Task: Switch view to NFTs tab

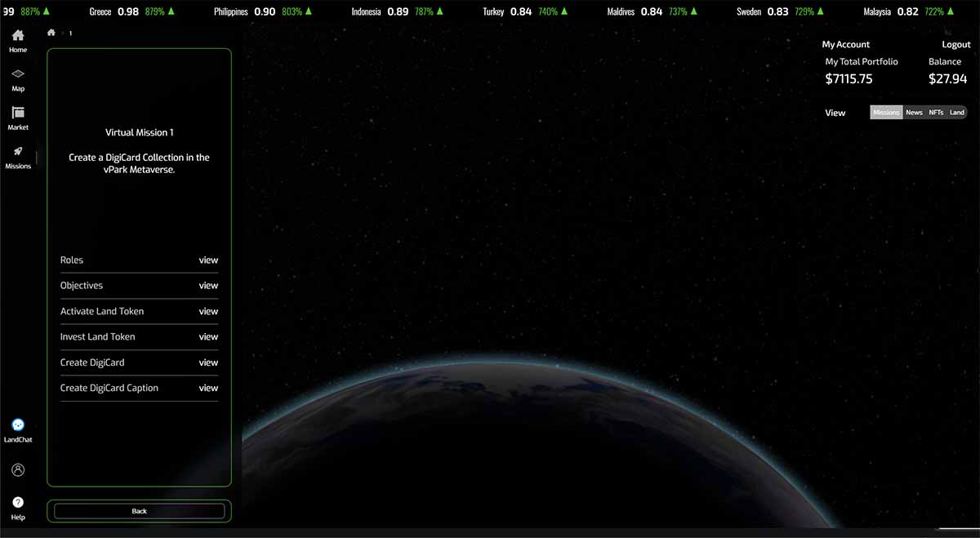Action: pyautogui.click(x=936, y=113)
